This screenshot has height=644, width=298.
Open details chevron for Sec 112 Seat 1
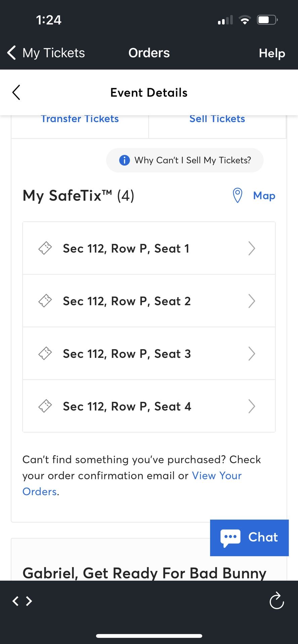252,248
